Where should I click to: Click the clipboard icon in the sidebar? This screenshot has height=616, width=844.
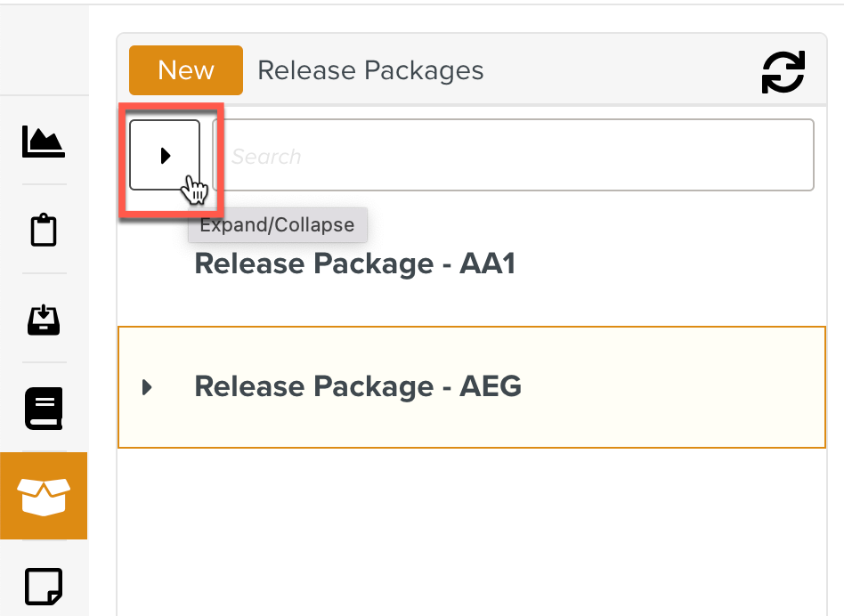tap(44, 230)
